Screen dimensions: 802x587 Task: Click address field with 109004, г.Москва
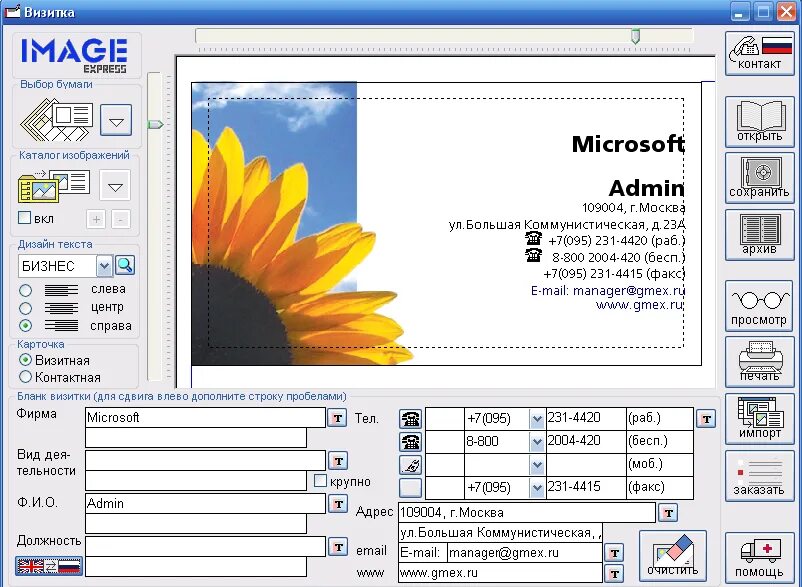(x=527, y=512)
